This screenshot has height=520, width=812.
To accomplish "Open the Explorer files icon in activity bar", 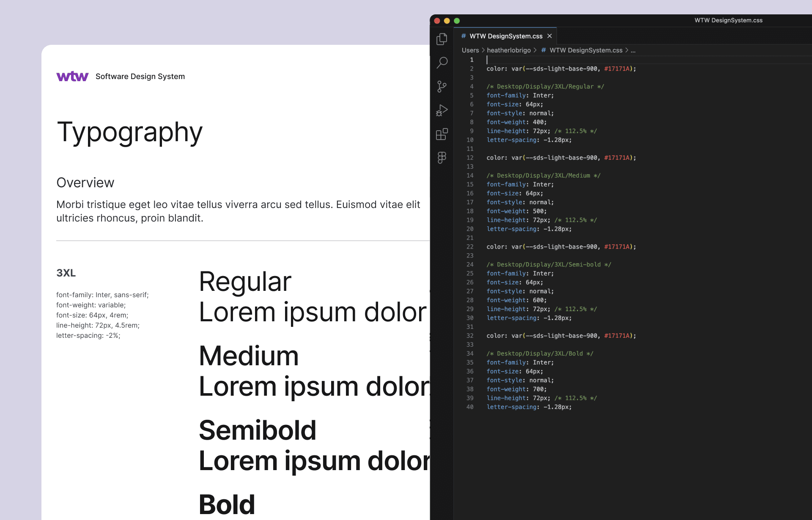I will (442, 39).
